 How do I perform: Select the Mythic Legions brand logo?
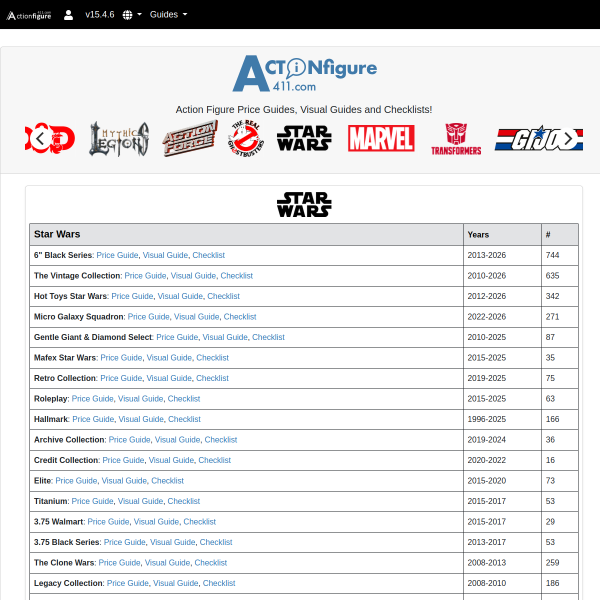tap(119, 139)
